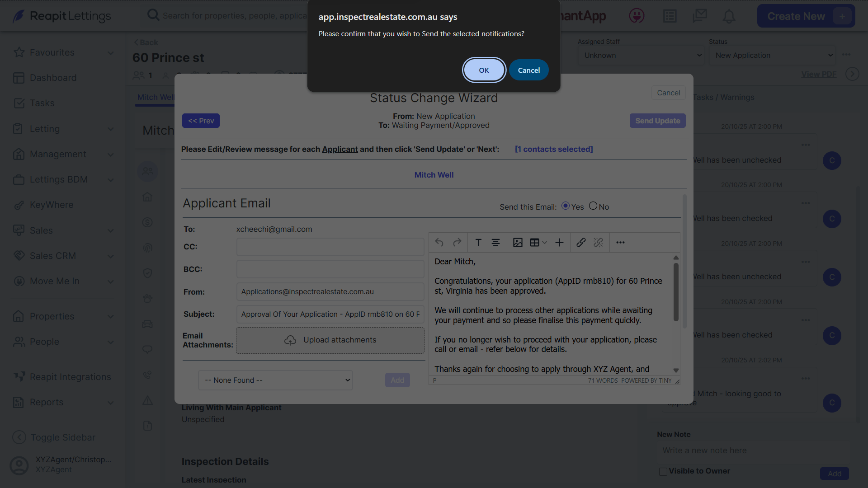Select No for Send this Email
This screenshot has height=488, width=868.
pos(593,206)
